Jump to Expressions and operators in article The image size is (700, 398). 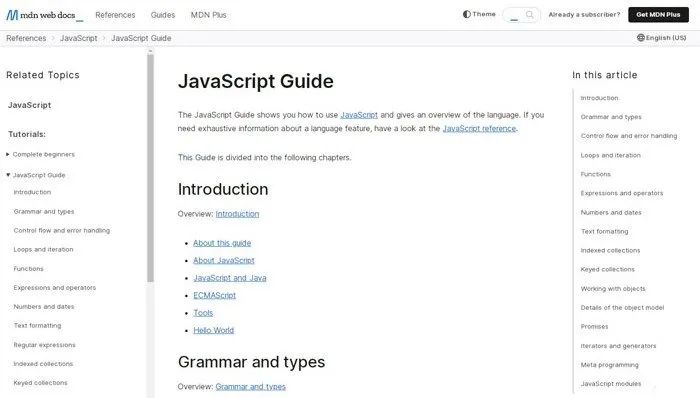621,193
